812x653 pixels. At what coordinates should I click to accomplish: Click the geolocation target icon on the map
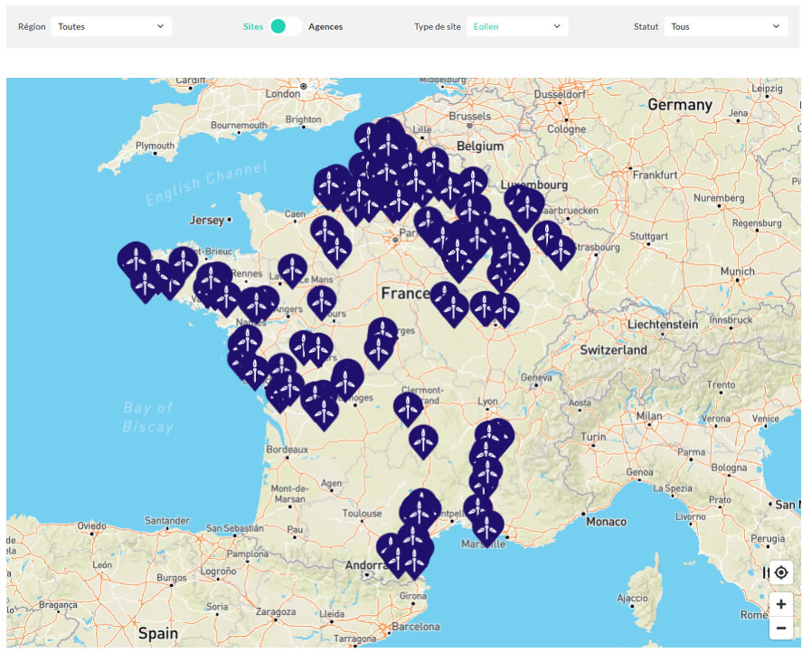click(x=781, y=573)
